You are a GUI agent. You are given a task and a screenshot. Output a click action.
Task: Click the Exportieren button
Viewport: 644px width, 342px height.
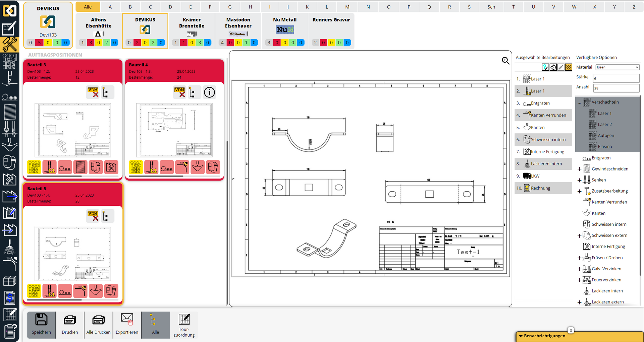tap(127, 325)
